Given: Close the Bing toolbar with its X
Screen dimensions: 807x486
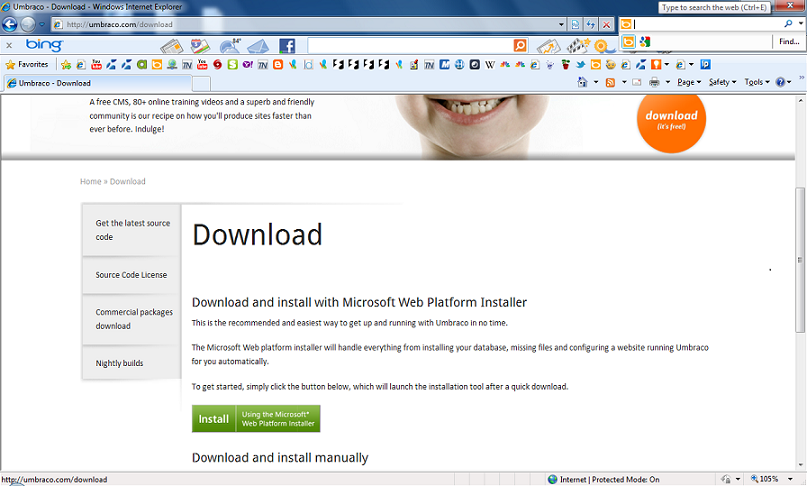Looking at the screenshot, I should click(x=9, y=45).
